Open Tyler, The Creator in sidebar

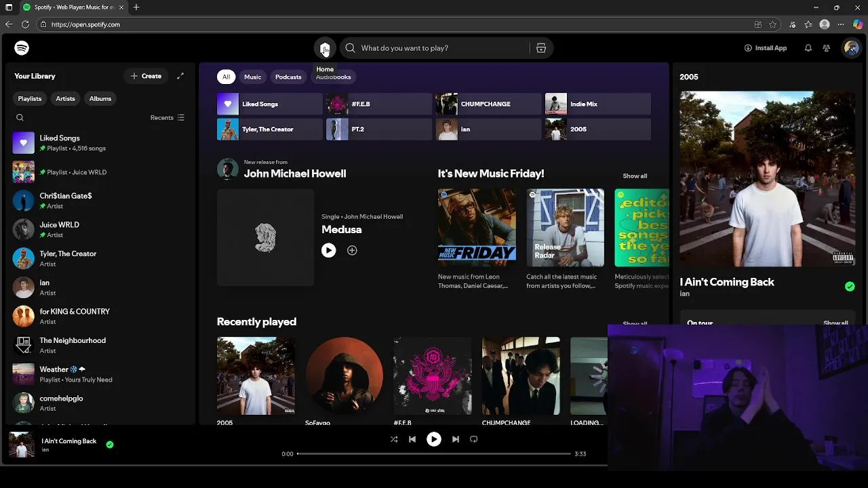[100, 259]
